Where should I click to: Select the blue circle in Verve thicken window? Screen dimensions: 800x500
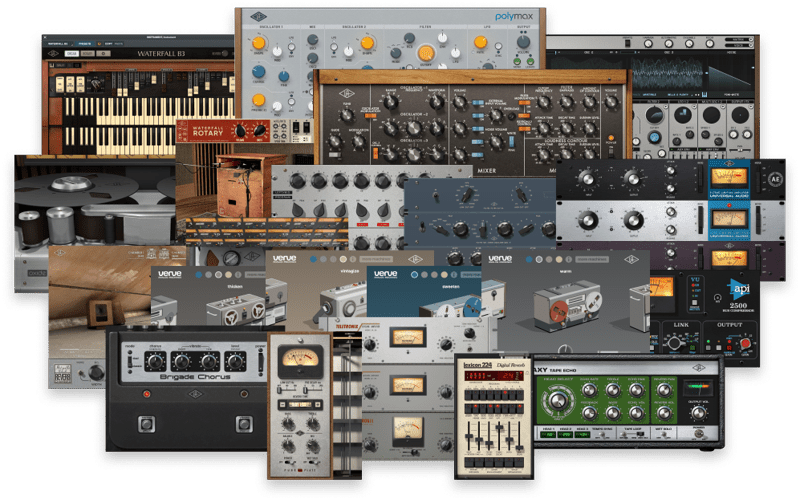(199, 275)
